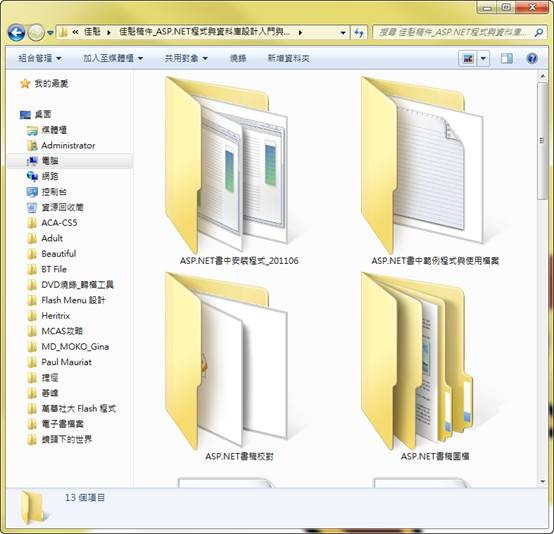Click the Adult folder icon in sidebar

(x=32, y=239)
